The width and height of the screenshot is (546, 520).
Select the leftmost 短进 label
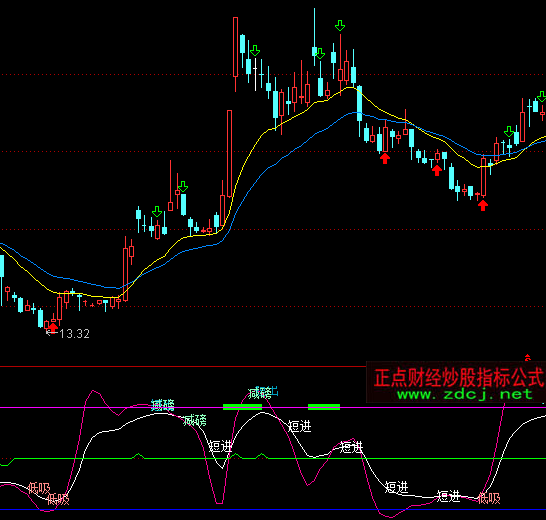220,446
